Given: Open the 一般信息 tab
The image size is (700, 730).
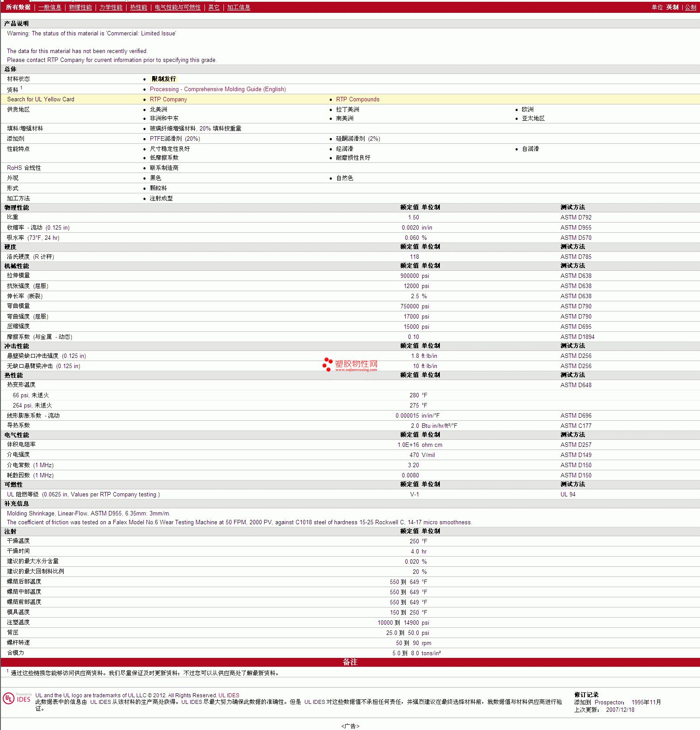Looking at the screenshot, I should click(50, 7).
